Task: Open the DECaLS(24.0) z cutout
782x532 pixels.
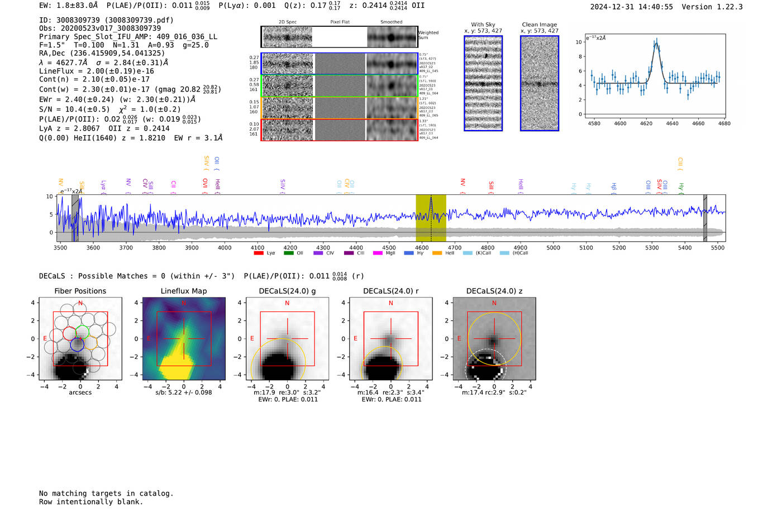Action: pyautogui.click(x=494, y=339)
